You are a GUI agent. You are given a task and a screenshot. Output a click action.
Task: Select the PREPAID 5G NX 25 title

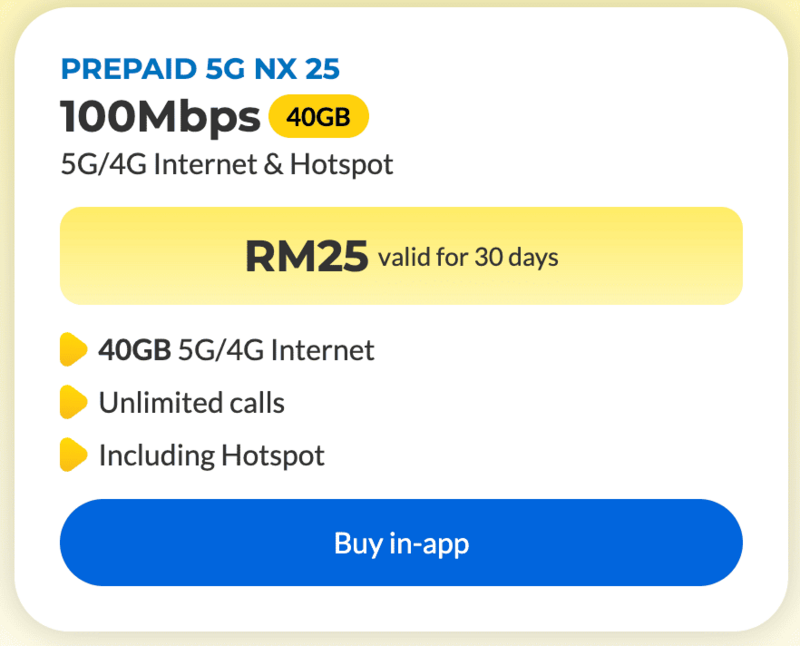(200, 69)
